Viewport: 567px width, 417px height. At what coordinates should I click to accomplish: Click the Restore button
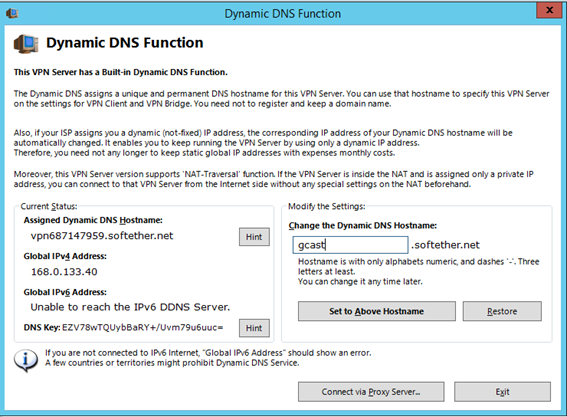[502, 311]
